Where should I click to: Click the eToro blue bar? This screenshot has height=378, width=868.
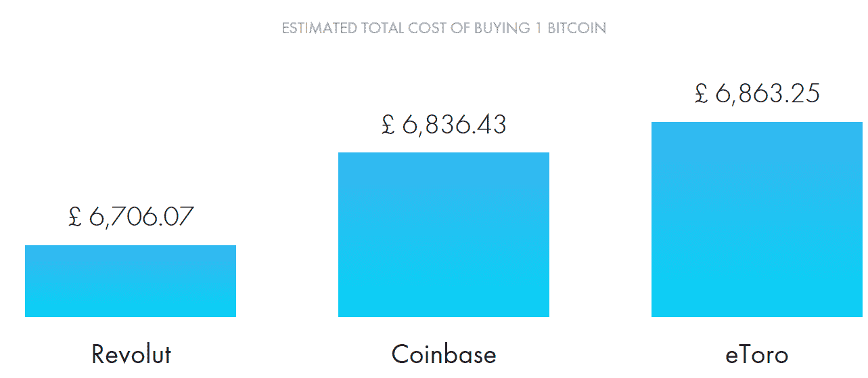coord(757,219)
